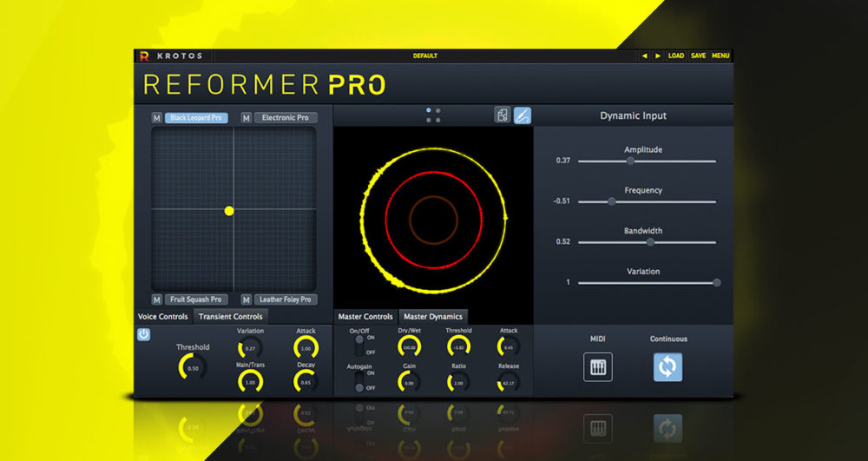Click the Release knob

tap(508, 382)
